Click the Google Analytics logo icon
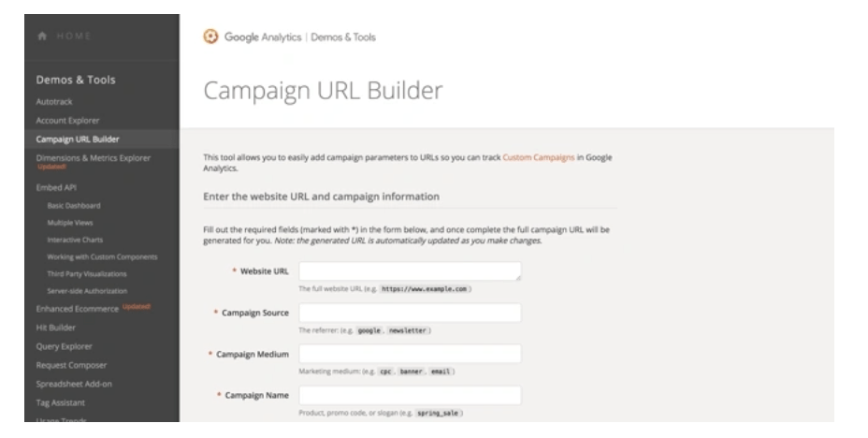This screenshot has height=438, width=868. tap(210, 36)
